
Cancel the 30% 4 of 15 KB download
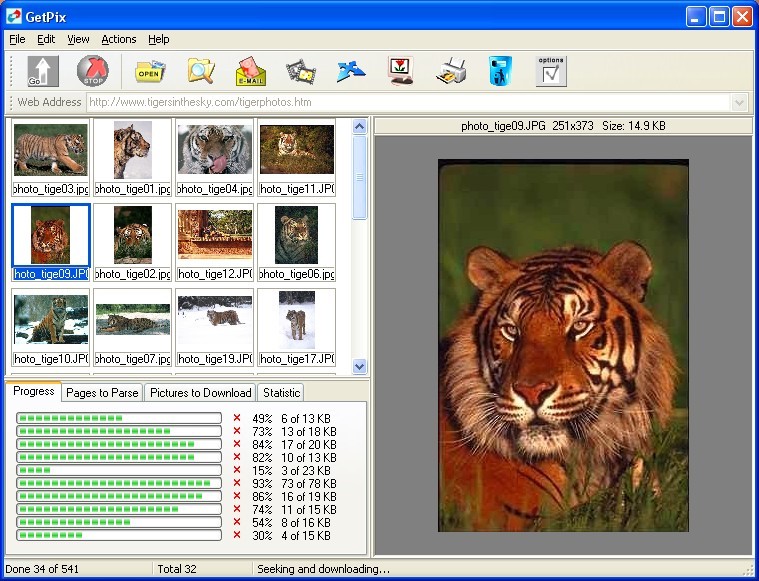click(x=237, y=535)
